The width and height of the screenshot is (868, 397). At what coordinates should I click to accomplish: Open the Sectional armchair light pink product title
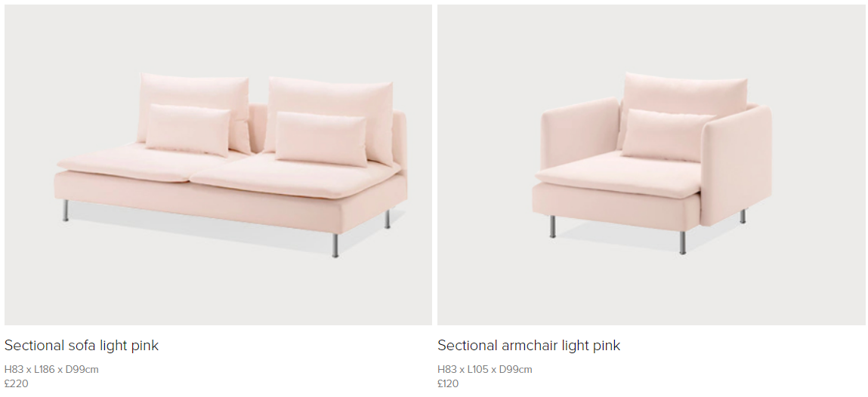click(x=529, y=346)
